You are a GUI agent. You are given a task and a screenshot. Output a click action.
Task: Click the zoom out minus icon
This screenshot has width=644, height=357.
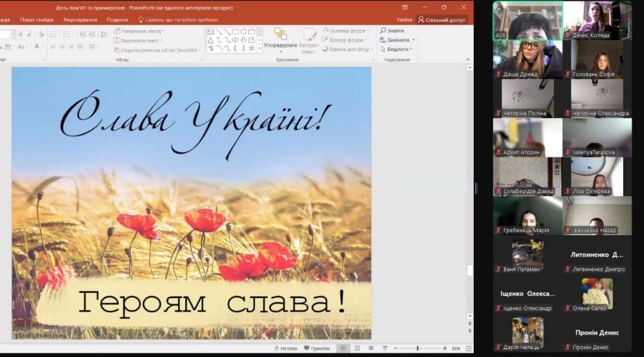click(x=395, y=349)
